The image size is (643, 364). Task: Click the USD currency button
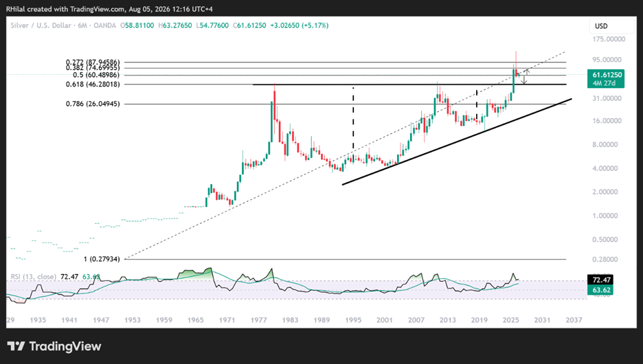(611, 26)
